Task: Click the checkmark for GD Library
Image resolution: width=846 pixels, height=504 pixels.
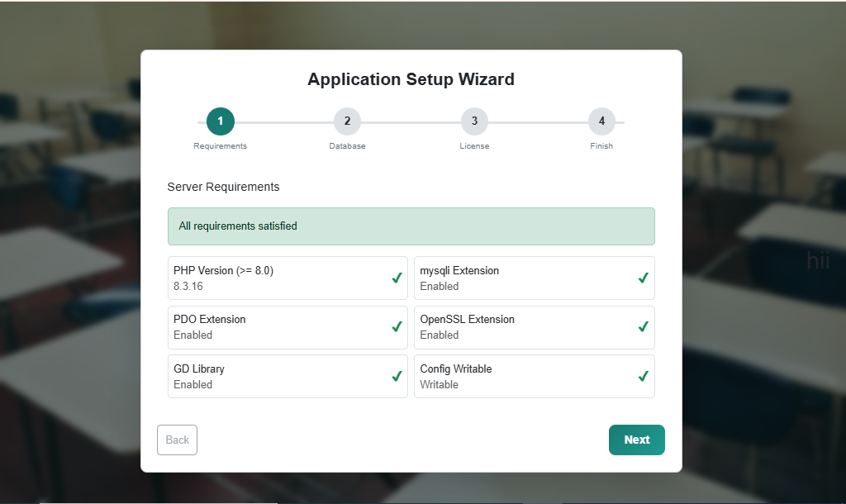Action: click(x=397, y=376)
